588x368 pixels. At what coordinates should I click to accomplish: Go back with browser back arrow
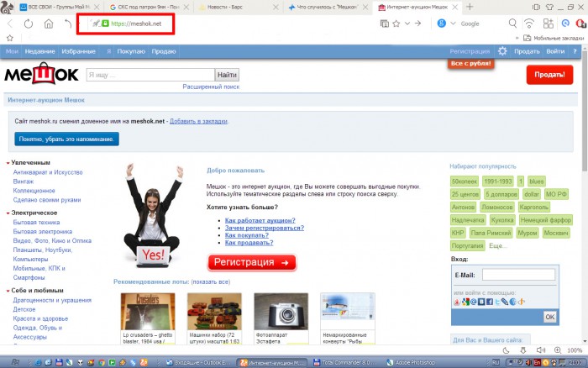click(x=10, y=24)
